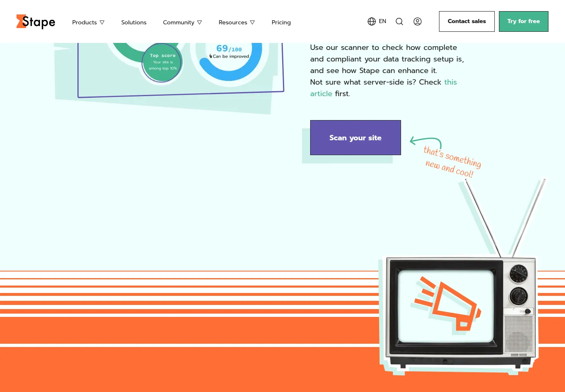This screenshot has width=565, height=392.
Task: Click the upper dial knob on the TV
Action: [518, 274]
